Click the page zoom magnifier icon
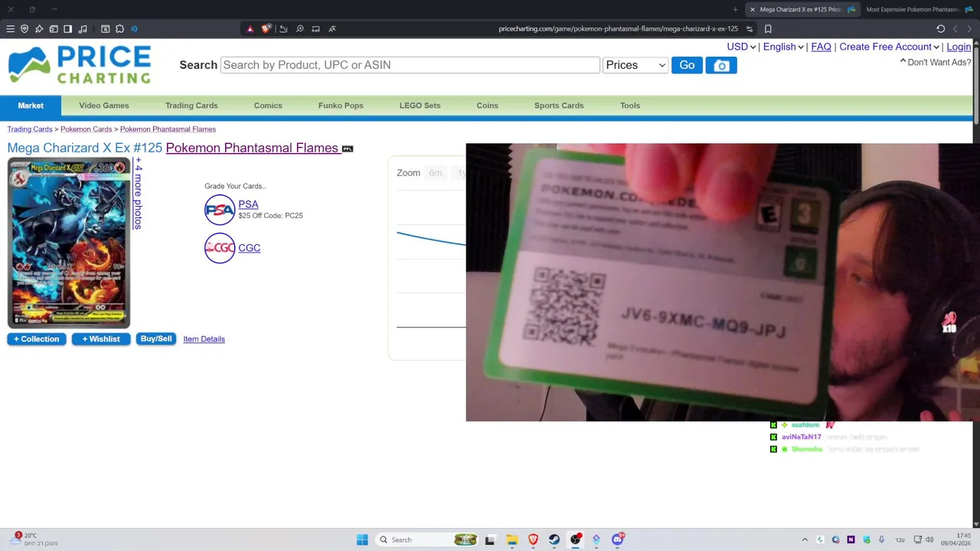 tap(299, 29)
